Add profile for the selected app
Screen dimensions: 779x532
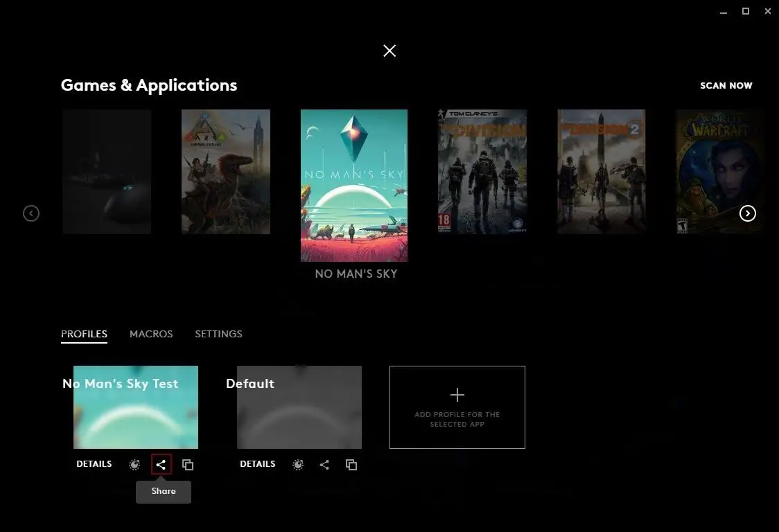pyautogui.click(x=457, y=407)
